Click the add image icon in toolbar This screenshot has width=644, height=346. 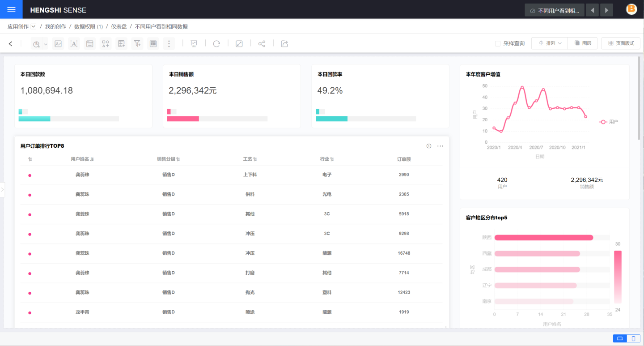58,43
